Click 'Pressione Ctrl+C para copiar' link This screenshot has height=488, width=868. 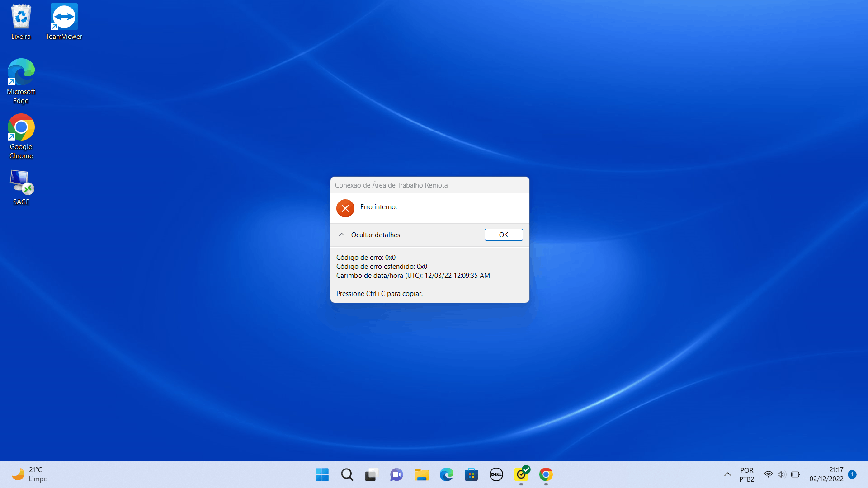click(379, 293)
